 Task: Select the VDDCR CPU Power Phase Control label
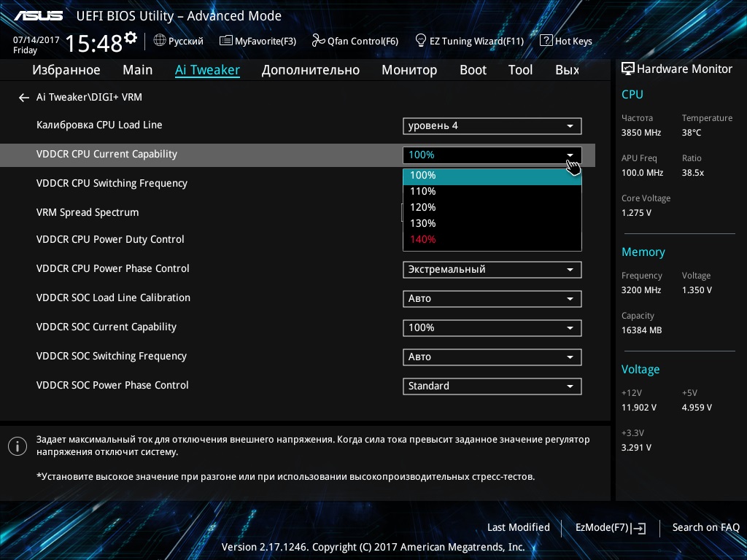pos(112,268)
